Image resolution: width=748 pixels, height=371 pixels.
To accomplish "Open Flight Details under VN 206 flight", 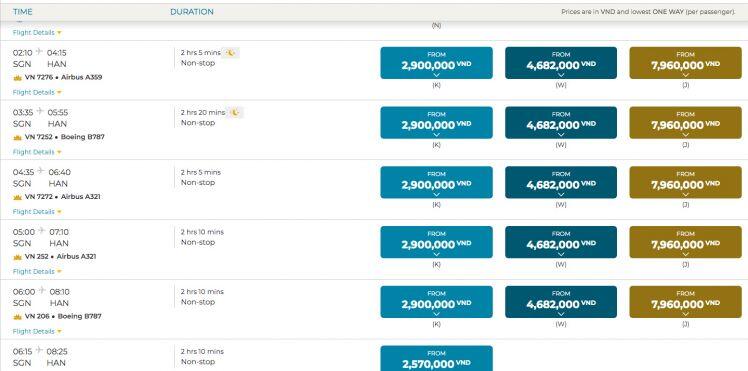I will click(x=37, y=331).
